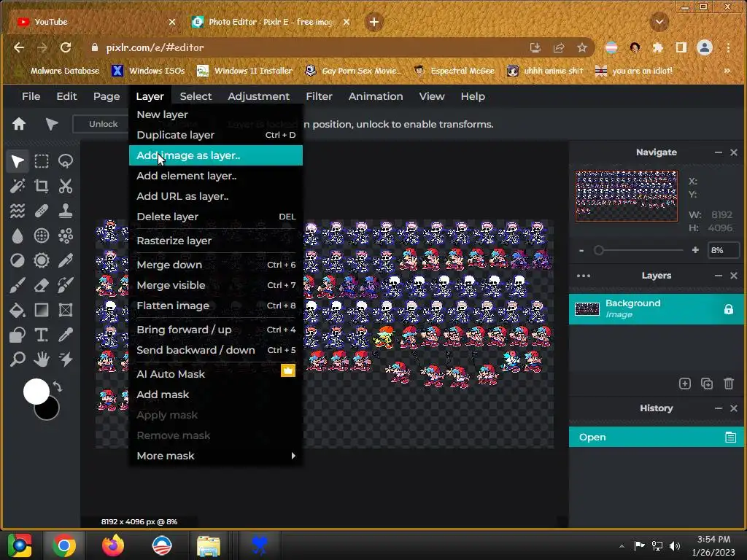Select the Hand pan tool
747x560 pixels.
coord(42,359)
